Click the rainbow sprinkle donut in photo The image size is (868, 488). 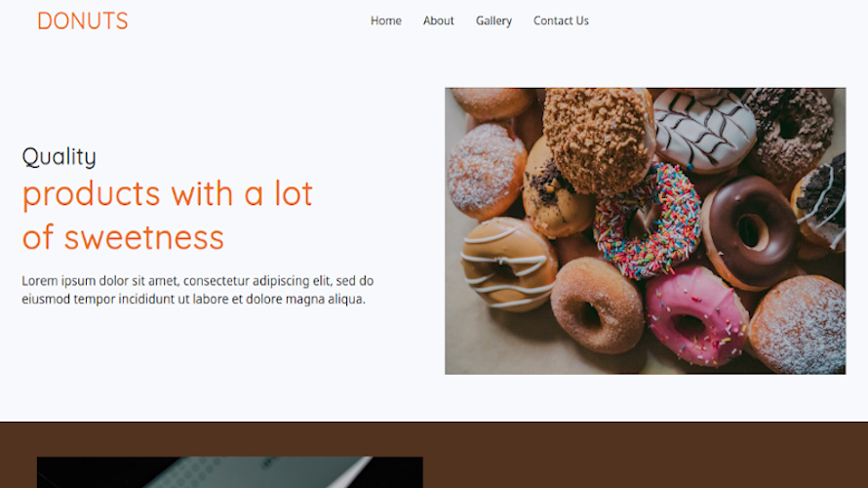[x=647, y=221]
